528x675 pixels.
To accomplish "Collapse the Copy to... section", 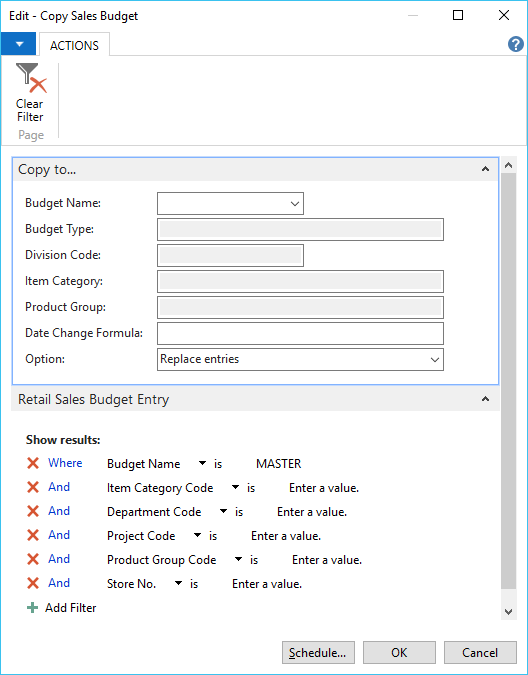I will [x=485, y=169].
